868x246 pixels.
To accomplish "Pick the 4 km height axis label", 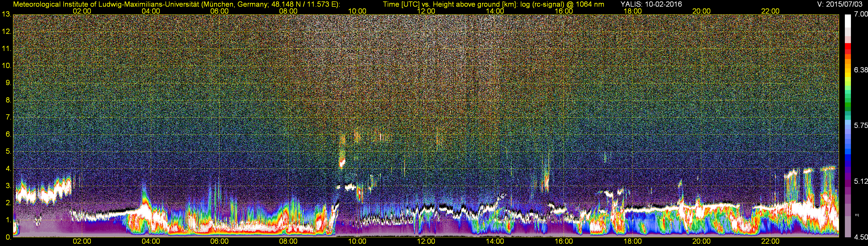I will [8, 168].
